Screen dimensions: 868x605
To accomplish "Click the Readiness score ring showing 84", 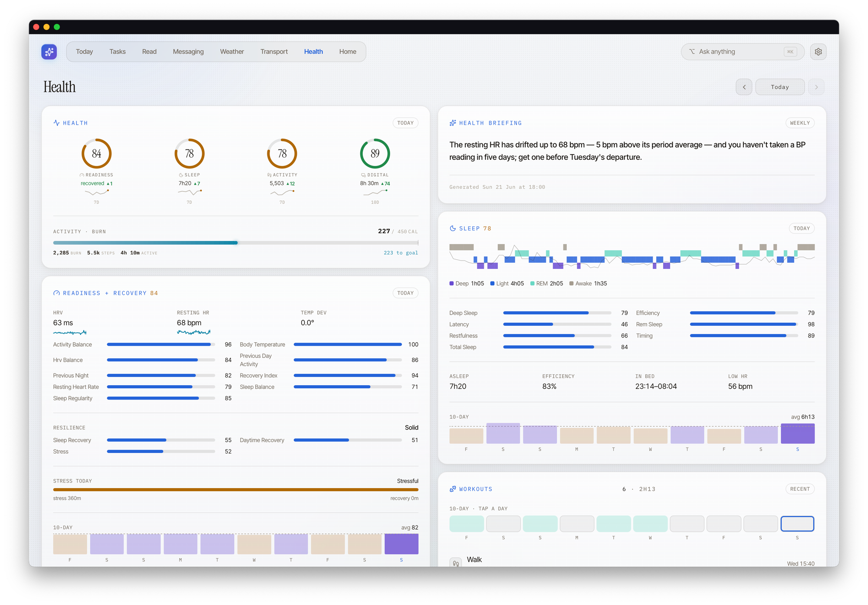I will pos(96,153).
